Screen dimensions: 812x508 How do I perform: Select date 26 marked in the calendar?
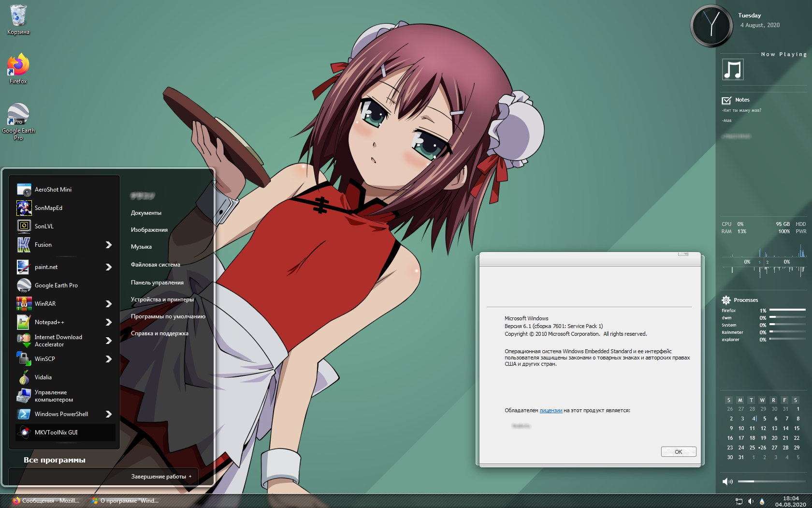coord(763,448)
